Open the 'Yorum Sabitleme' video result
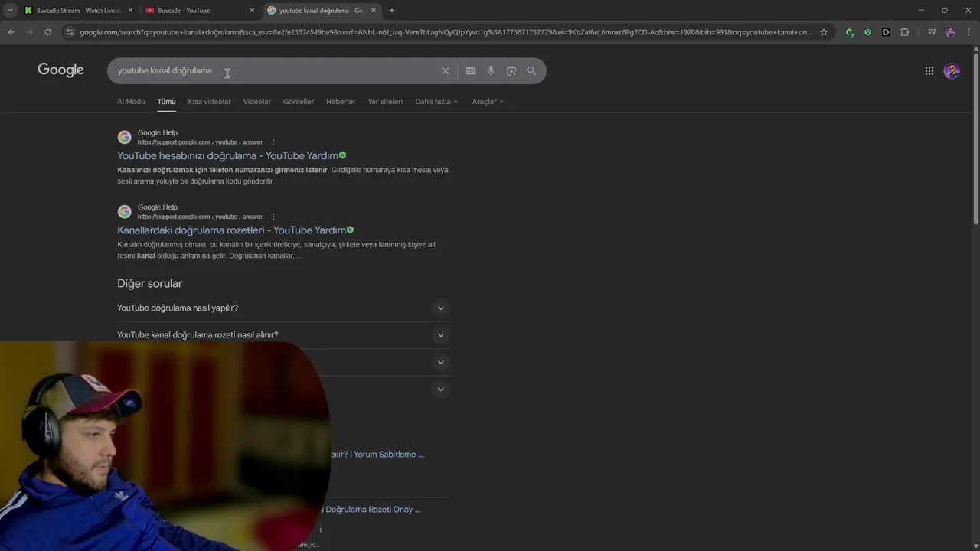 (x=377, y=455)
